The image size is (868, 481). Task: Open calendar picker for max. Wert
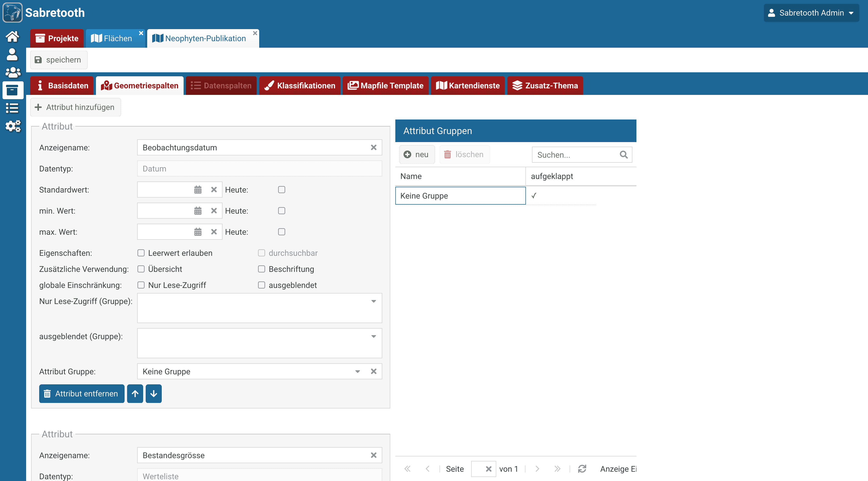point(198,232)
